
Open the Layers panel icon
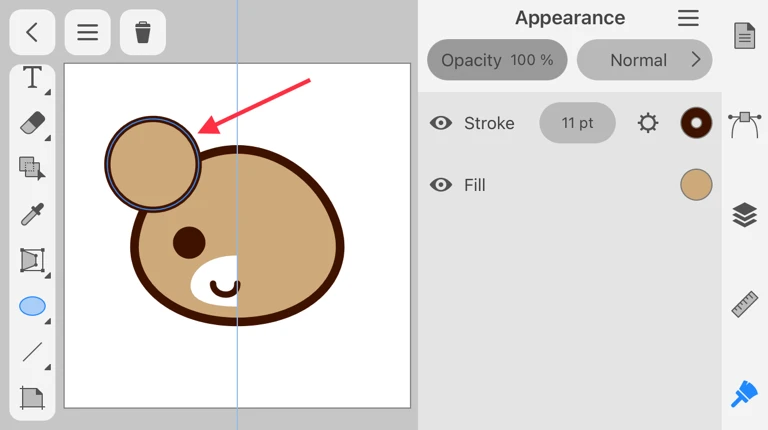click(744, 214)
